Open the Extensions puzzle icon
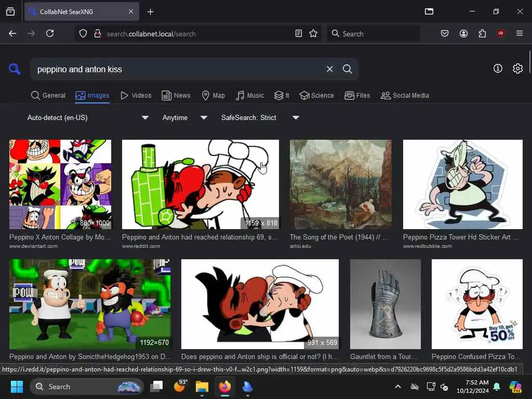The height and width of the screenshot is (399, 532). (x=482, y=33)
